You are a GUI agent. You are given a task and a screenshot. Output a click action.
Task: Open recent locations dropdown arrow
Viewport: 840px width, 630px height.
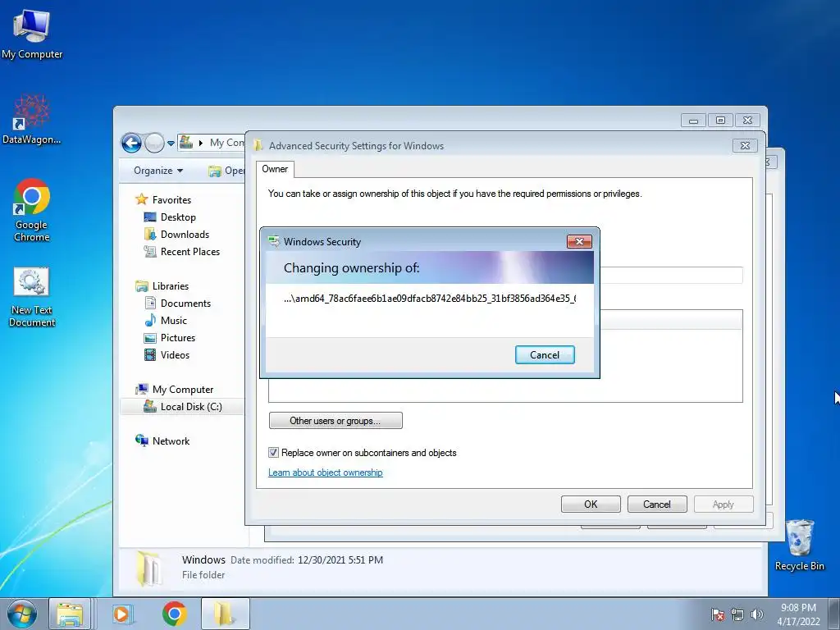coord(171,144)
